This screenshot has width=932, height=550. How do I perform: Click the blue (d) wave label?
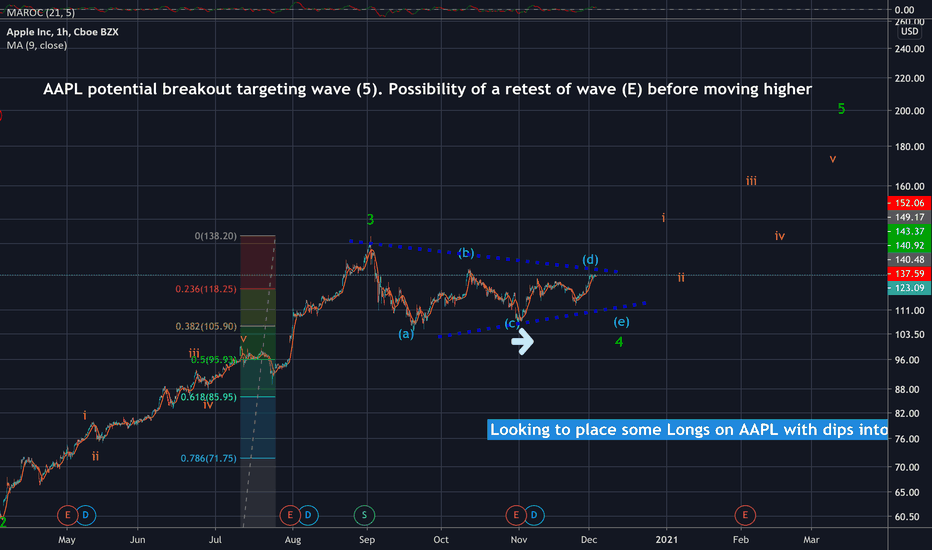(590, 259)
